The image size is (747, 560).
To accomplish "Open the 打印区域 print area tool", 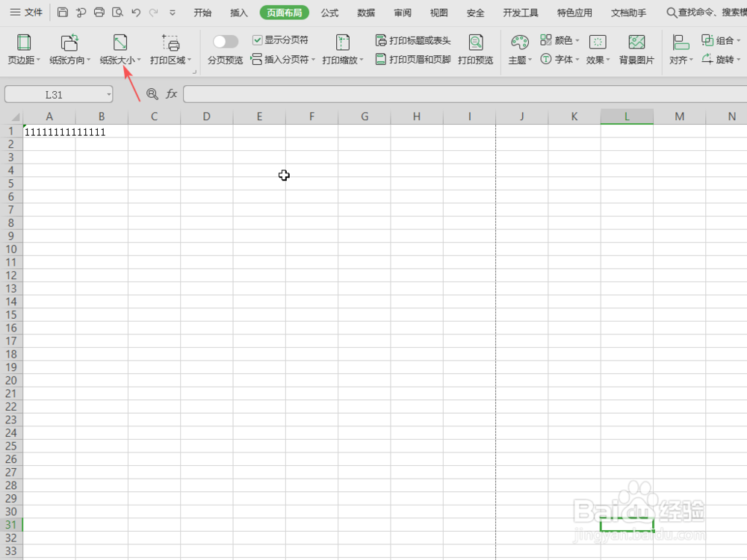I will (170, 49).
